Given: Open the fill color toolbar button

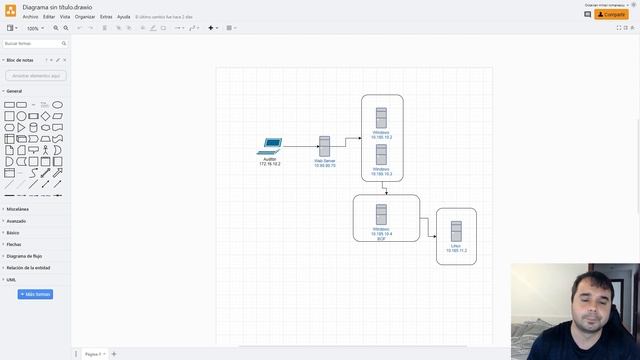Looking at the screenshot, I should coord(143,28).
